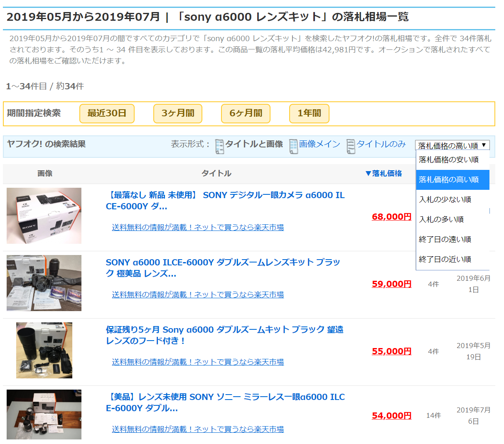The height and width of the screenshot is (444, 504).
Task: Open 【美品】レンズ未使用 SONY listing title
Action: 225,402
